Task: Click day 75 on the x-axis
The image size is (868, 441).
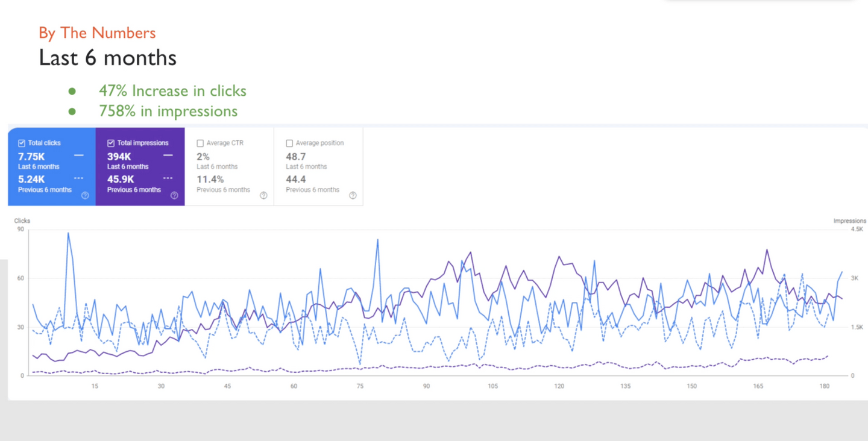Action: pyautogui.click(x=360, y=386)
